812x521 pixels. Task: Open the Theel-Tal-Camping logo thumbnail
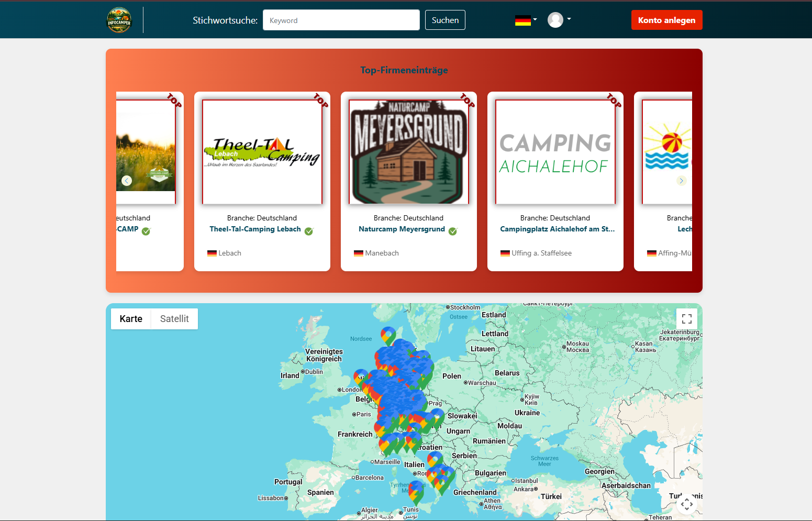(x=262, y=152)
